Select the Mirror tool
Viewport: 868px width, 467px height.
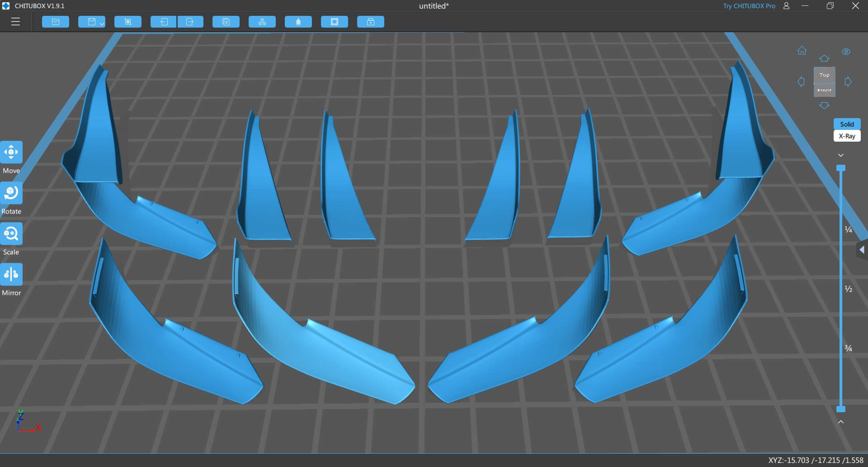[11, 275]
